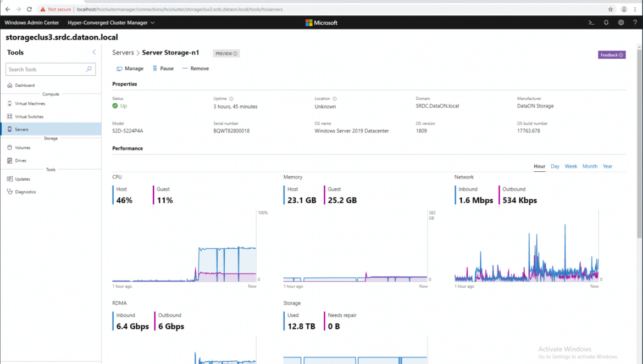
Task: Click the Manage button
Action: [130, 69]
